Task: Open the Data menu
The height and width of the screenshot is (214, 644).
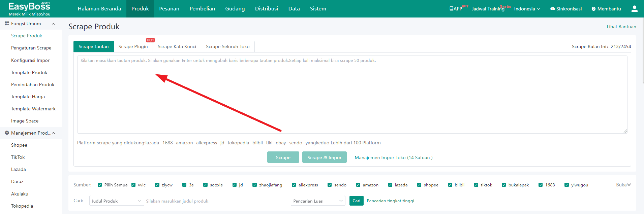Action: tap(294, 9)
